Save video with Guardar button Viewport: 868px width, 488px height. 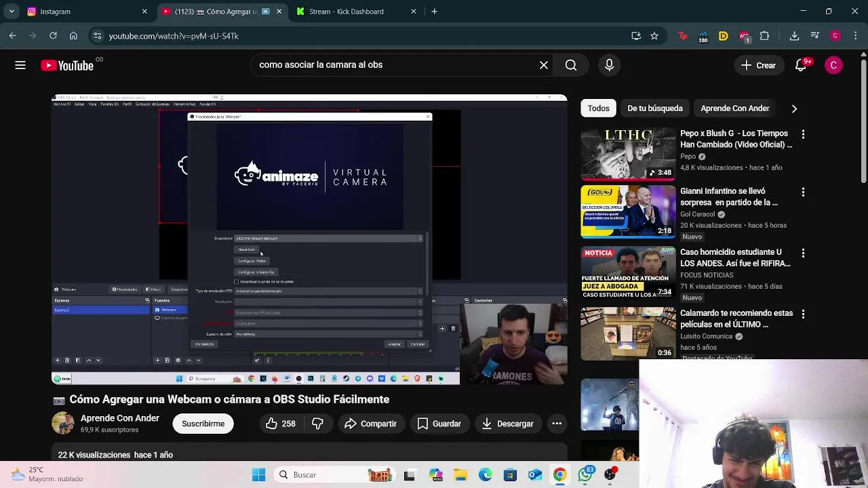pos(439,424)
